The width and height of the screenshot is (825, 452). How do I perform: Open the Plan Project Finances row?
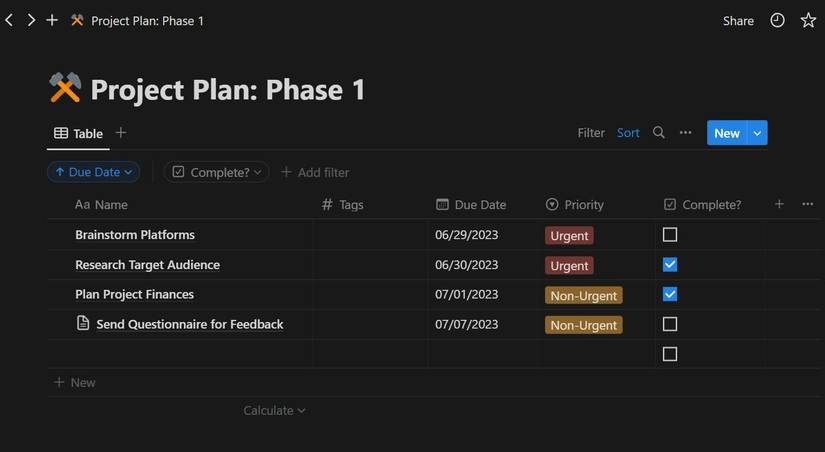pyautogui.click(x=134, y=295)
